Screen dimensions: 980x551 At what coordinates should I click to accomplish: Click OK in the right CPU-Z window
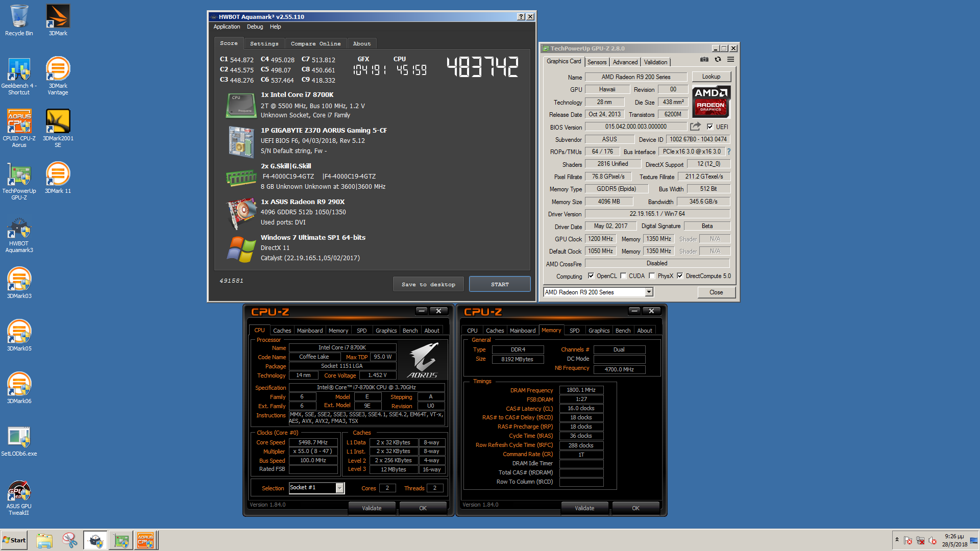pos(635,508)
